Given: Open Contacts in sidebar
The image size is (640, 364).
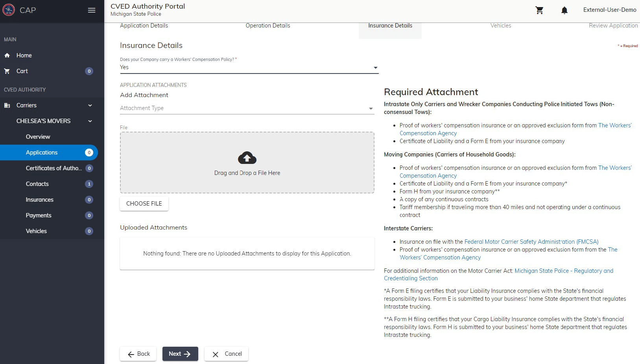Looking at the screenshot, I should [37, 184].
